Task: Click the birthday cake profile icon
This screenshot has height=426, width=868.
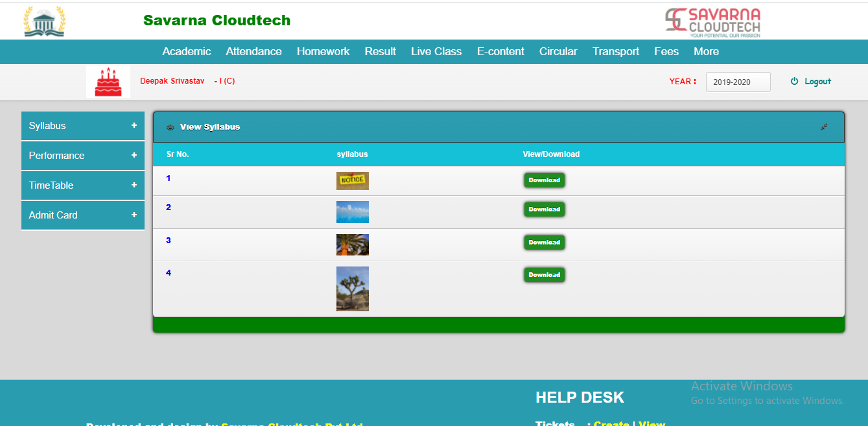Action: [108, 82]
